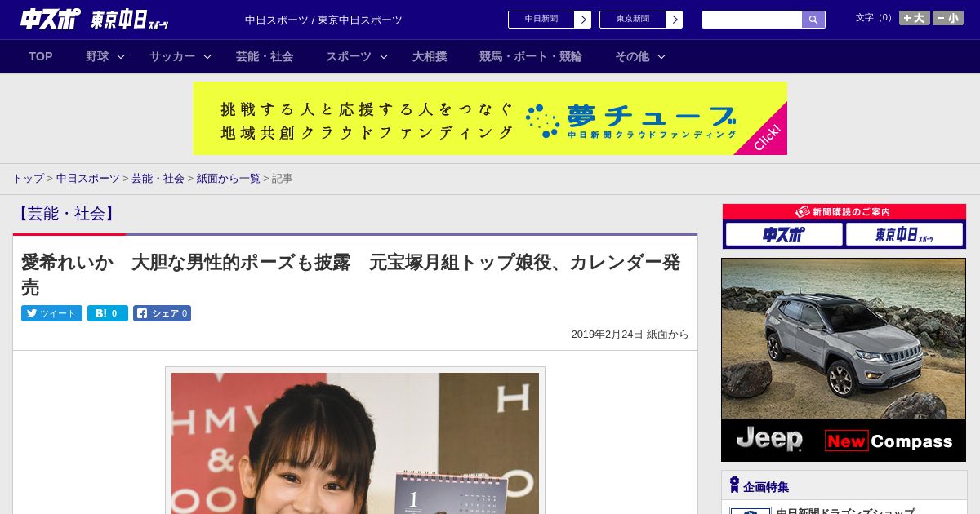Click 芸能・社会 in breadcrumb
980x514 pixels.
[x=158, y=179]
